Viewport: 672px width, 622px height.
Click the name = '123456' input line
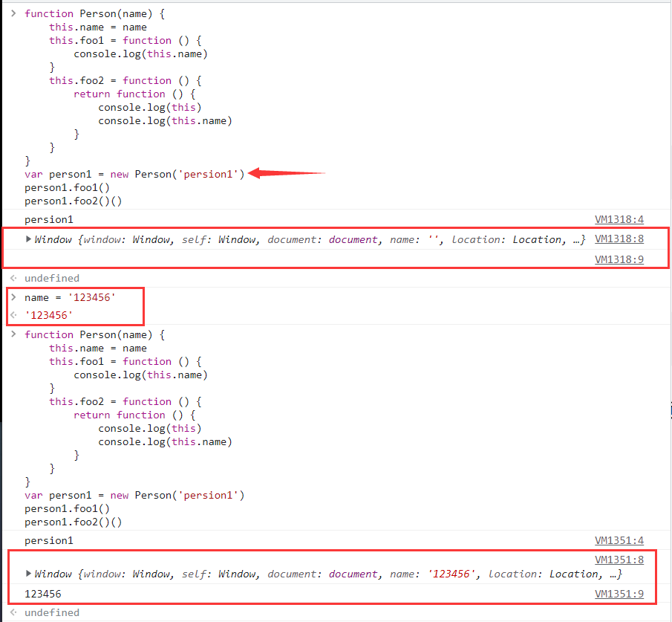tap(70, 297)
